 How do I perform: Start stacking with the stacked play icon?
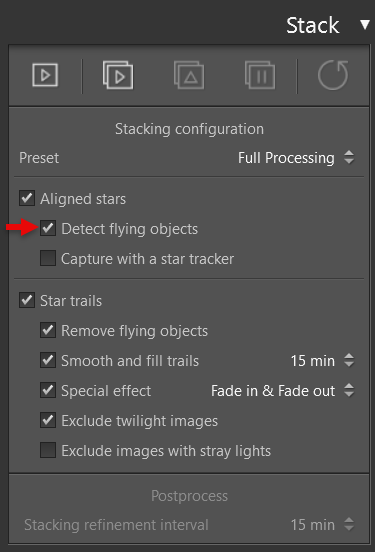[x=118, y=75]
